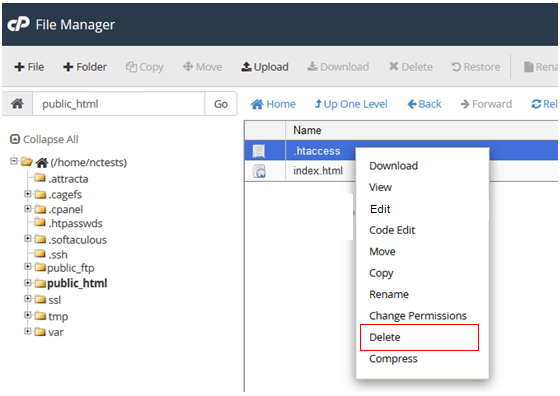This screenshot has height=396, width=560.
Task: Choose Edit from the context menu
Action: click(380, 209)
